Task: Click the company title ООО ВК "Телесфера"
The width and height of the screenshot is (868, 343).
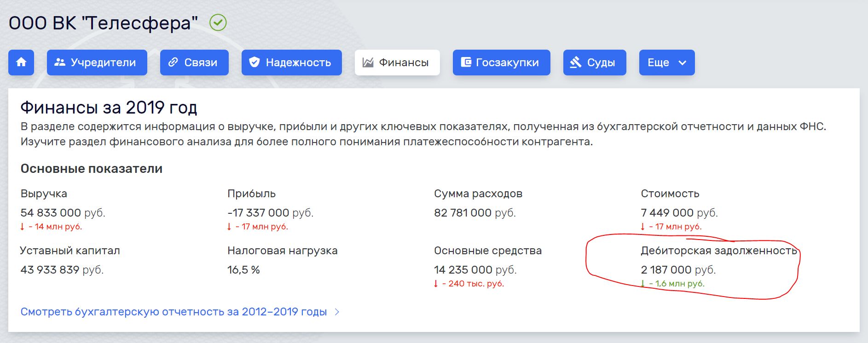Action: click(104, 23)
